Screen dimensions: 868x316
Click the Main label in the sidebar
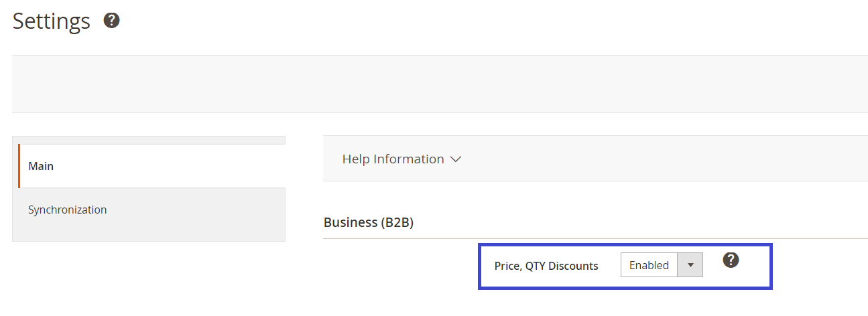[41, 166]
